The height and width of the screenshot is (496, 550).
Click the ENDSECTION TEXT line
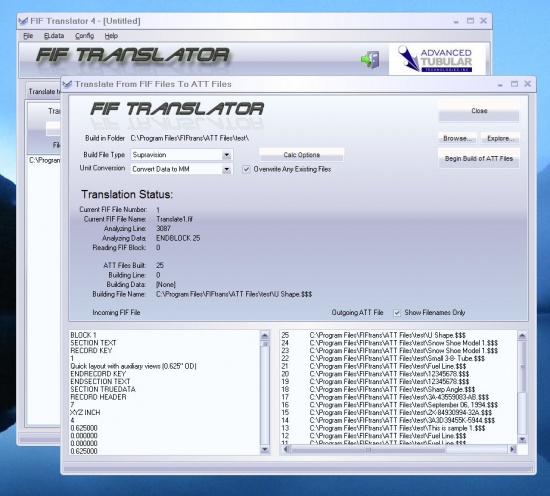(x=100, y=382)
